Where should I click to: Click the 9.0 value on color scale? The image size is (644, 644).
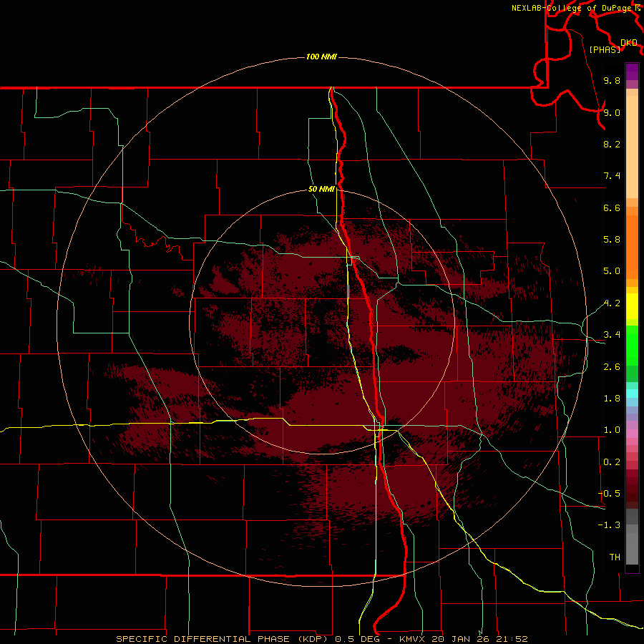pyautogui.click(x=612, y=112)
